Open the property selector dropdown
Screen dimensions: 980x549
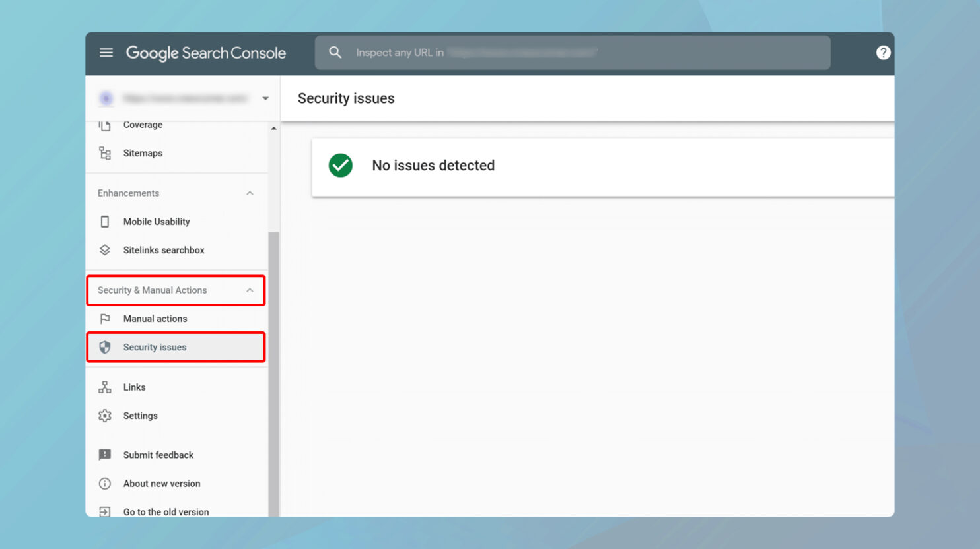(265, 98)
